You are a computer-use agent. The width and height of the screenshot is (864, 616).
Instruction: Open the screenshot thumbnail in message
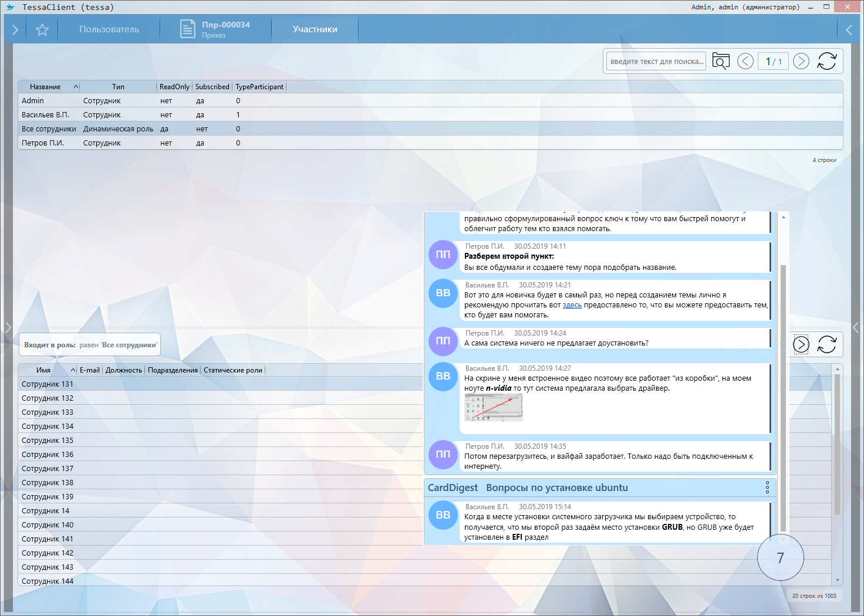pos(493,407)
